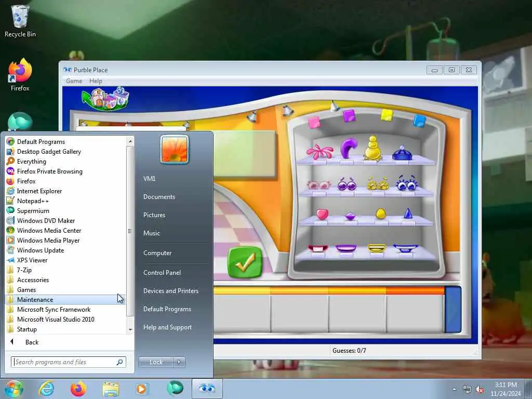
Task: Choose the blue mouth feature
Action: (405, 248)
